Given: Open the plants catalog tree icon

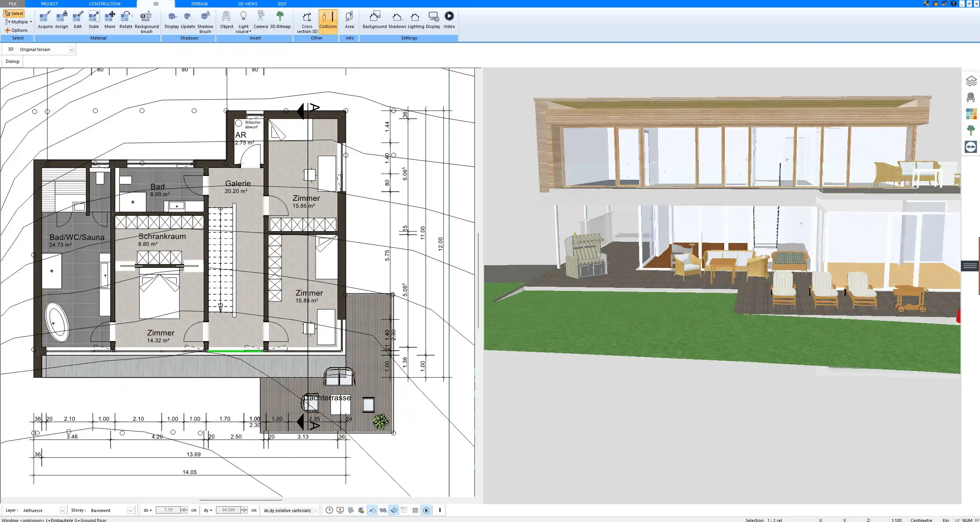Looking at the screenshot, I should (x=971, y=130).
